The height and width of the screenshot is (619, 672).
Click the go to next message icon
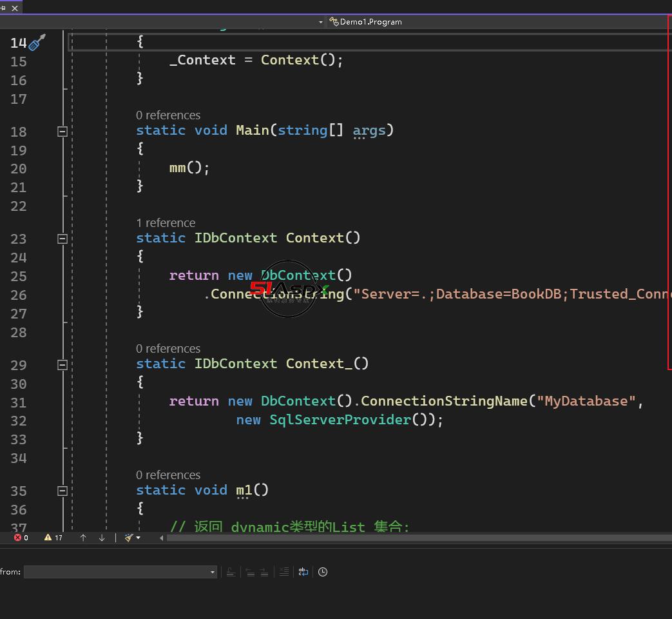[264, 572]
